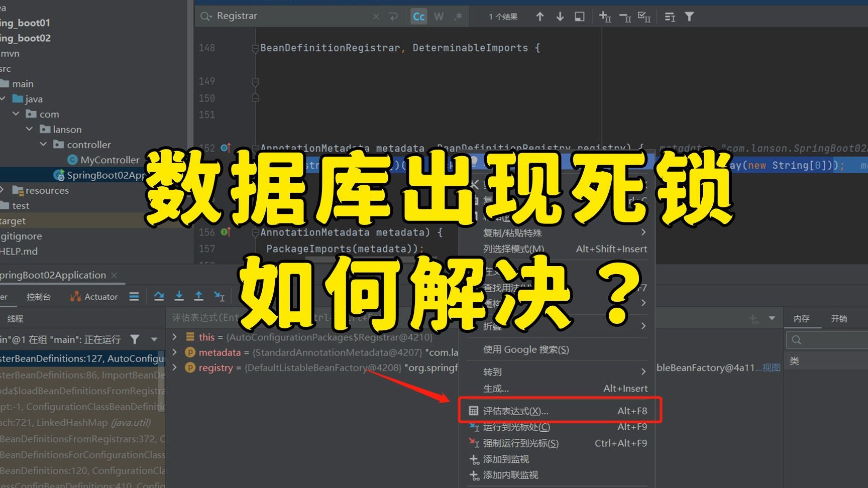868x488 pixels.
Task: Open the 复制/粘贴特殊 submenu
Action: coord(558,232)
